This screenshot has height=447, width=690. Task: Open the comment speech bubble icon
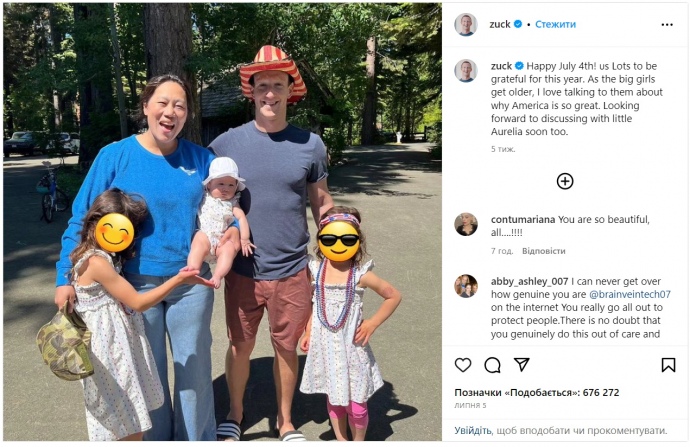tap(492, 365)
